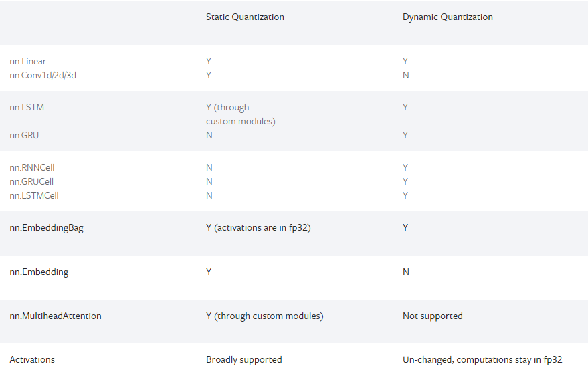
Task: Click the Static Quantization column header
Action: point(245,17)
